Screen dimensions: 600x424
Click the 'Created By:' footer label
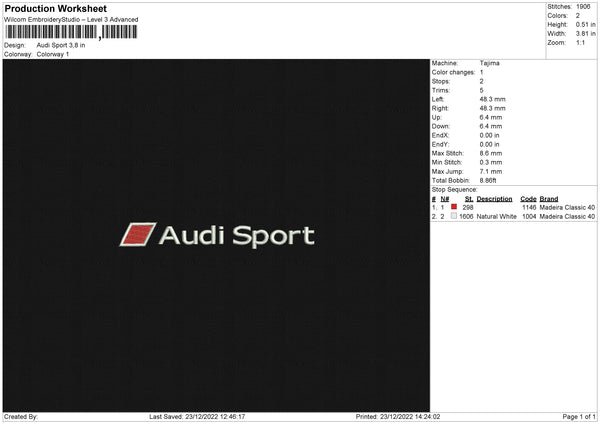[x=21, y=417]
